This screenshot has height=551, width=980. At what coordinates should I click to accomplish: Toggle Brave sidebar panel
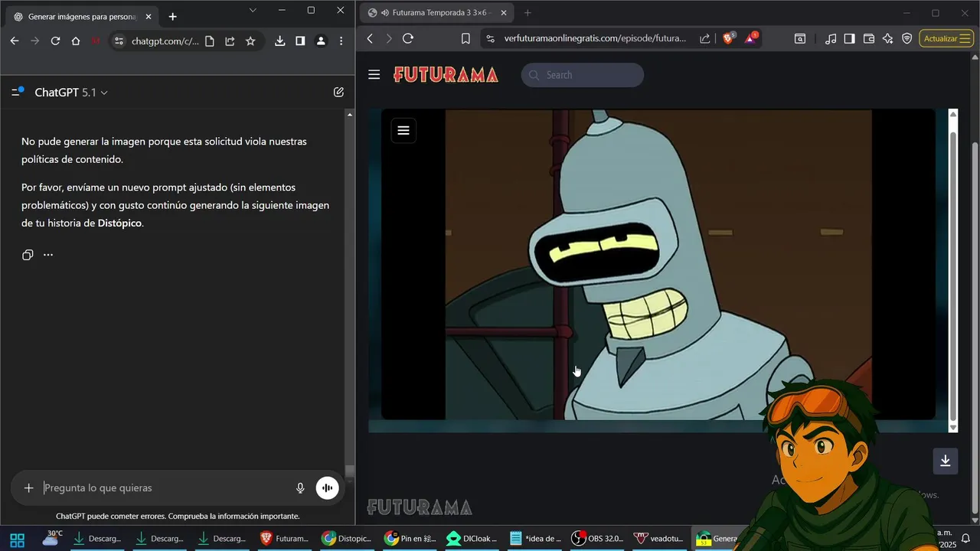tap(850, 38)
